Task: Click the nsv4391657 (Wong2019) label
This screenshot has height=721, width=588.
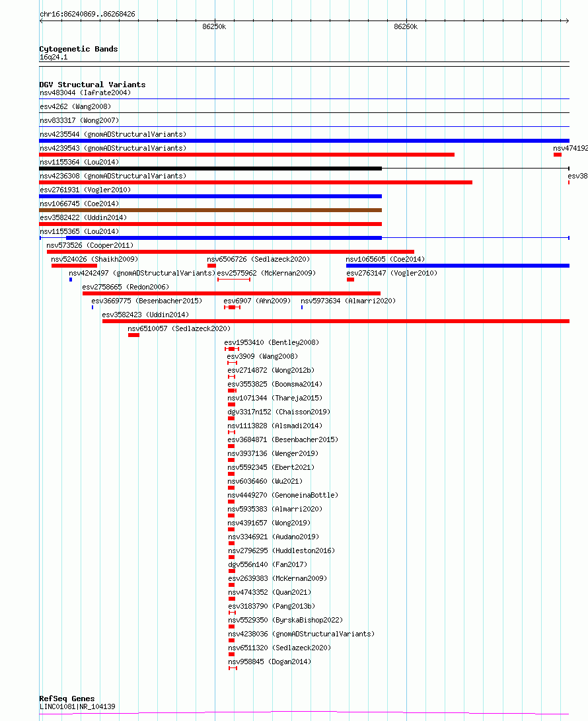Action: tap(269, 523)
